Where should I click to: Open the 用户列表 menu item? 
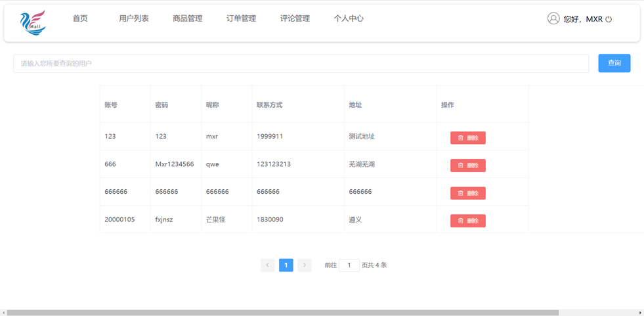134,18
